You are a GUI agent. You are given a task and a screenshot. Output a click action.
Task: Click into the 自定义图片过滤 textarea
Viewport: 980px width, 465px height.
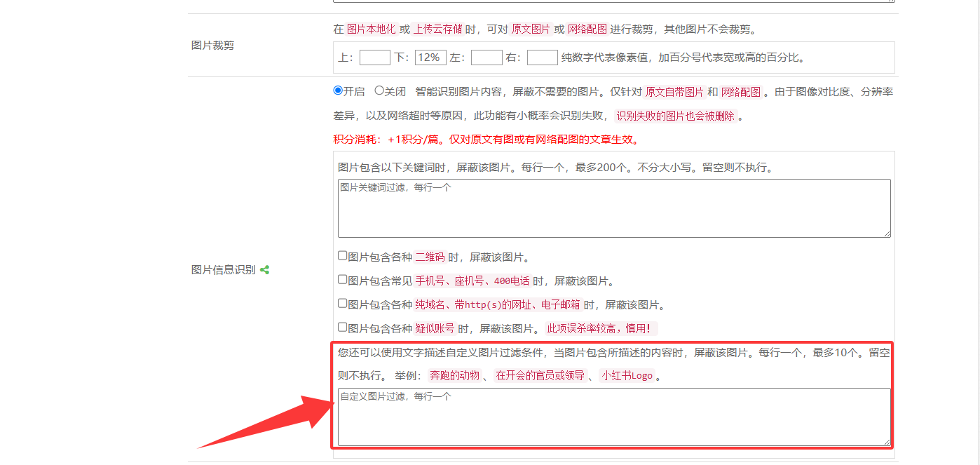tap(613, 417)
